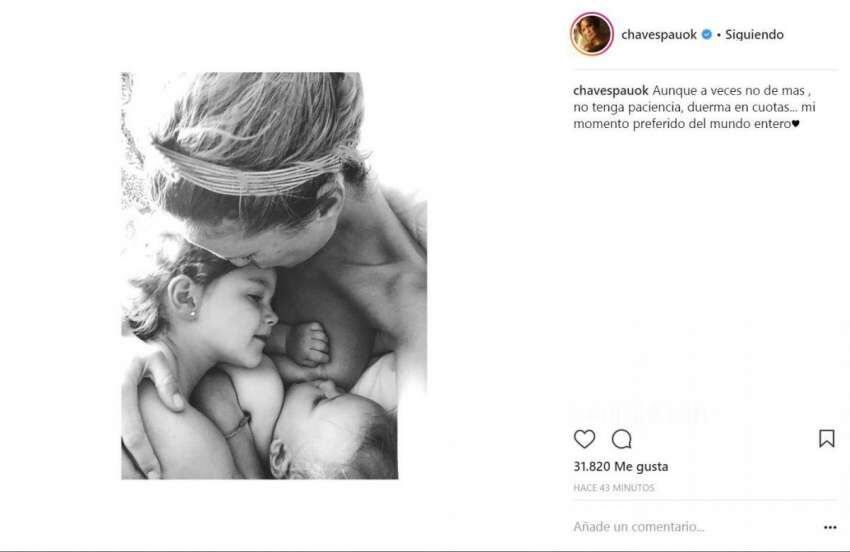
Task: Open the three-dots more options menu
Action: [x=830, y=527]
